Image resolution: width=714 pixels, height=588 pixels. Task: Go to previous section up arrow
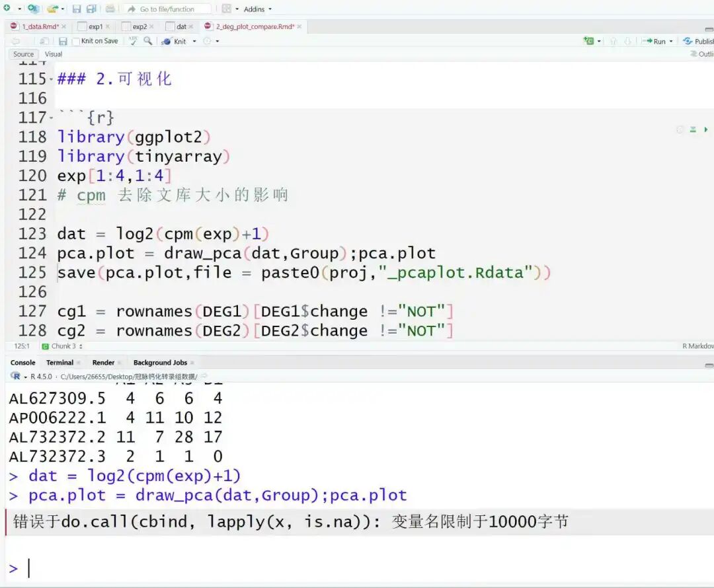[x=613, y=42]
